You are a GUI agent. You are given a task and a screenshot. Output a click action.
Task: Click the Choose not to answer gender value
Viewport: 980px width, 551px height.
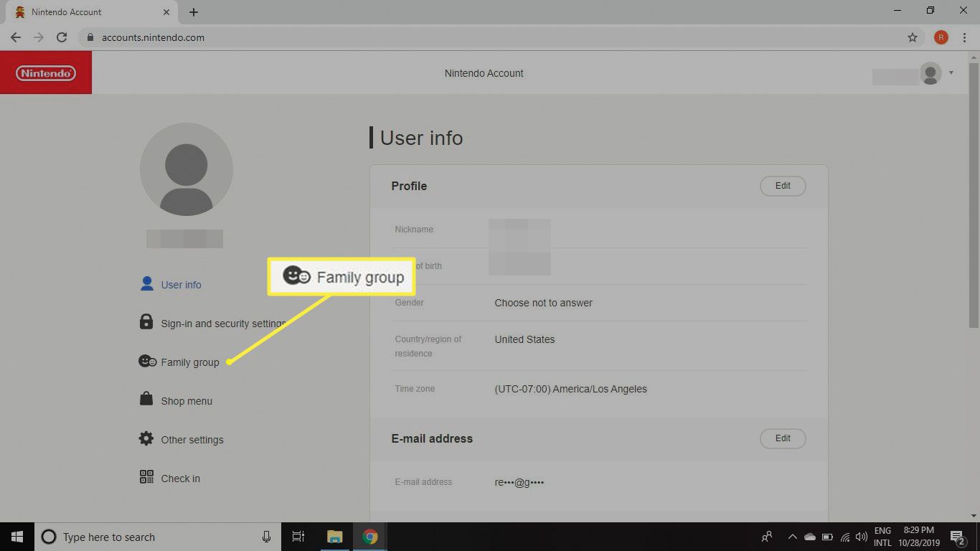[543, 303]
